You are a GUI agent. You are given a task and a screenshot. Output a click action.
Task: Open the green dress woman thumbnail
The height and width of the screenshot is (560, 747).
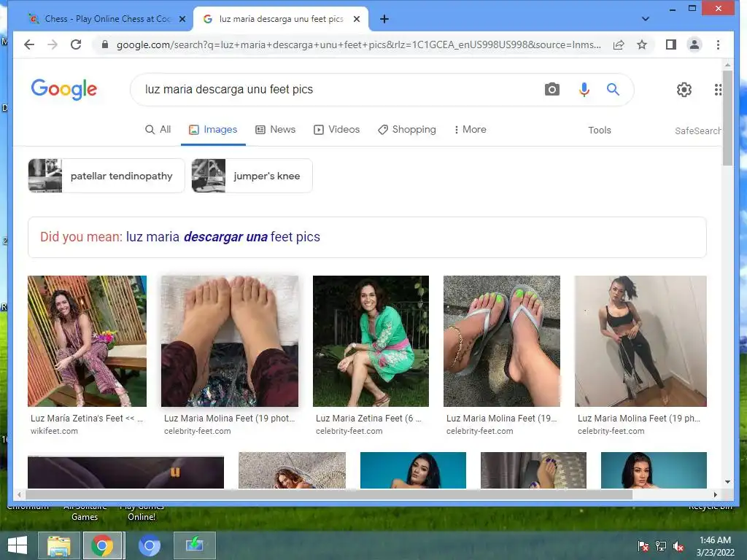click(371, 341)
